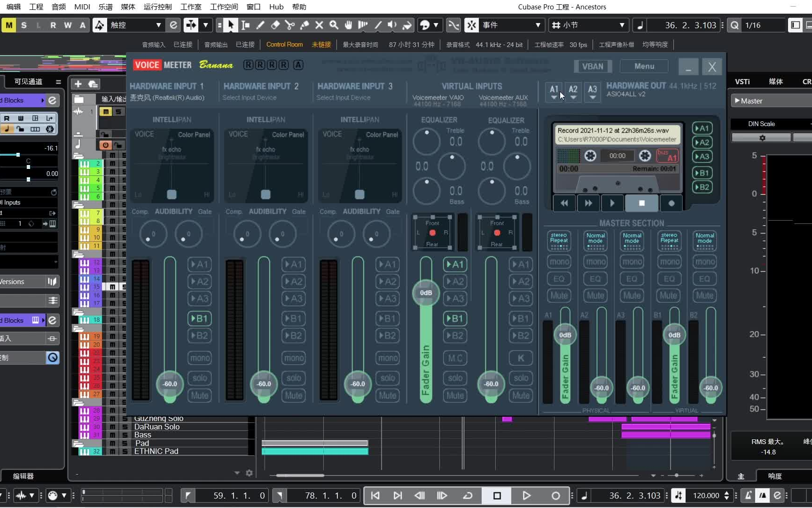Click Control Room status link
The width and height of the screenshot is (812, 508).
coord(284,44)
